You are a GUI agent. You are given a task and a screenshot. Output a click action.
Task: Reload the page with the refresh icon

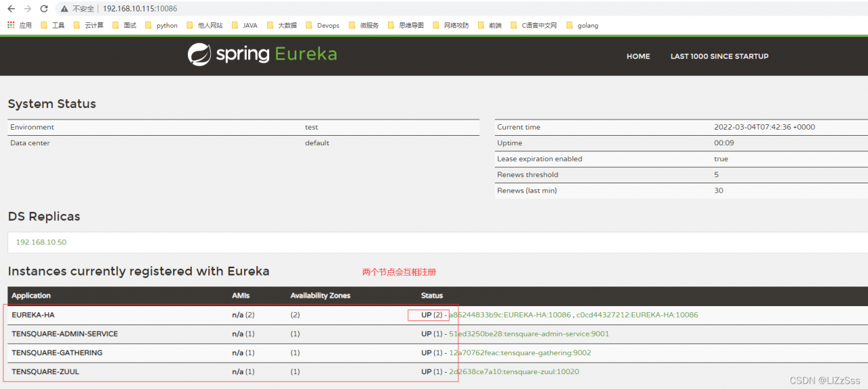tap(44, 9)
